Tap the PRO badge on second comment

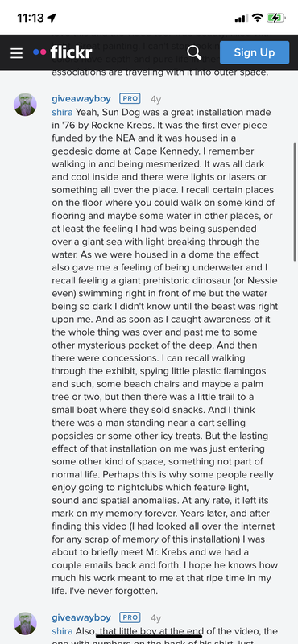coord(130,617)
